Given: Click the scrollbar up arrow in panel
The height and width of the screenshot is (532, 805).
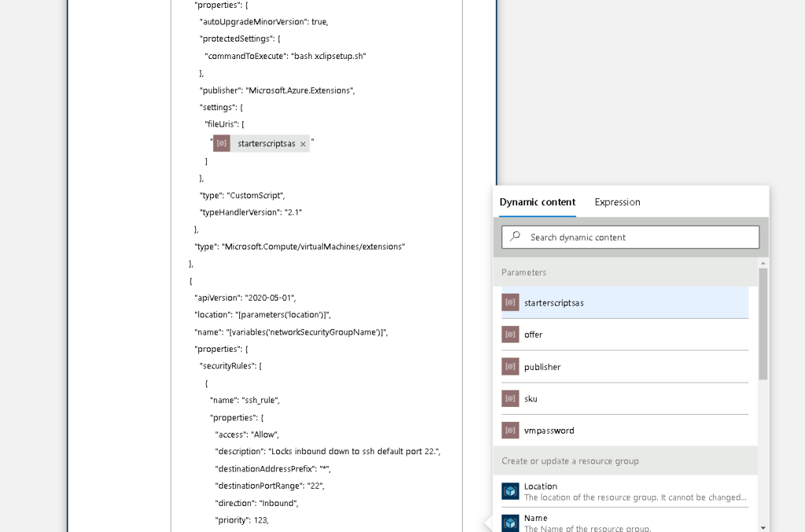Looking at the screenshot, I should (x=763, y=263).
